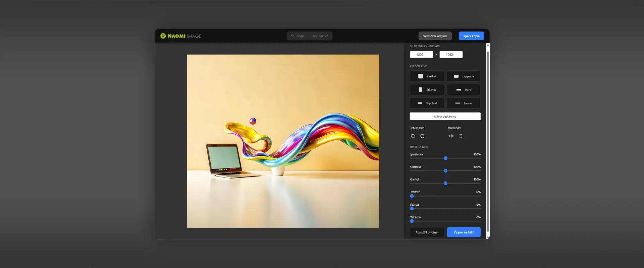Viewport: 644px width, 268px height.
Task: Apply the Hero crop preset
Action: click(464, 90)
